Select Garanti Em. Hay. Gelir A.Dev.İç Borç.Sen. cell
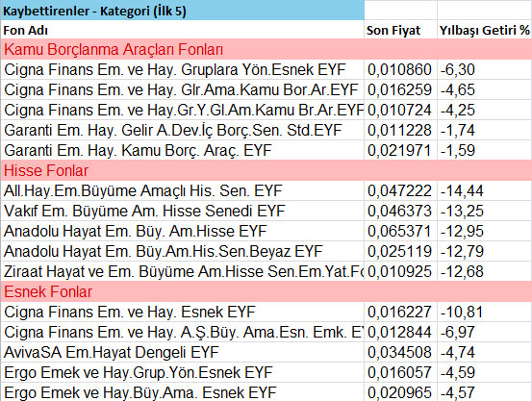This screenshot has width=532, height=401. 183,130
